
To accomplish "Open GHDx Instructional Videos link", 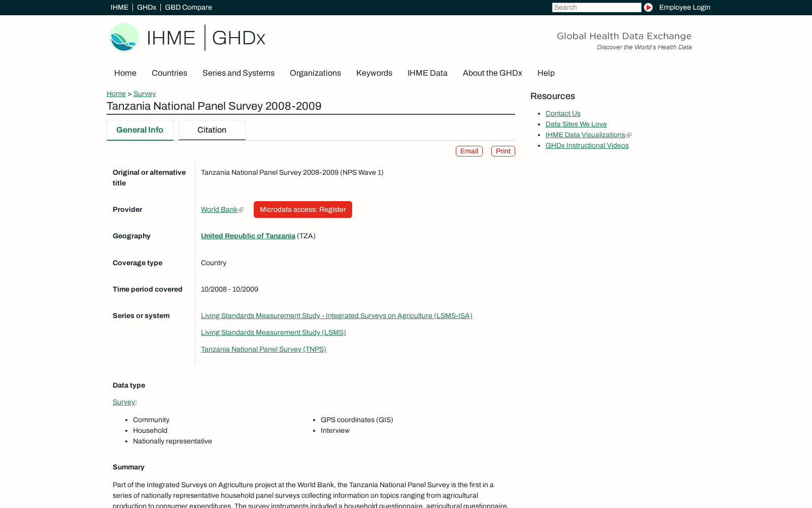I will [587, 145].
